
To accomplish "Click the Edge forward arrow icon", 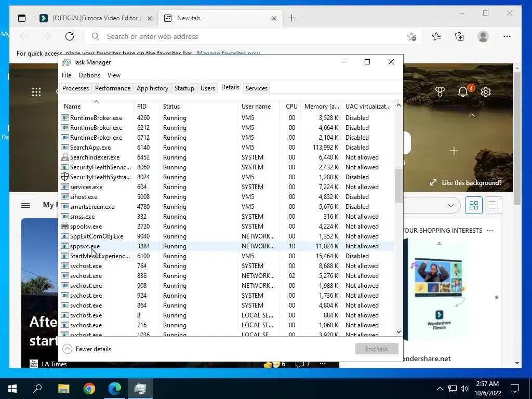I will [x=47, y=36].
